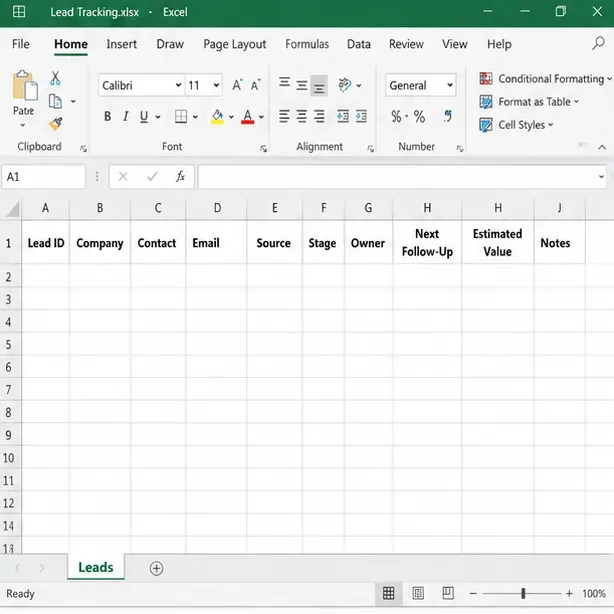Screen dimensions: 614x614
Task: Open the text orientation tool
Action: pos(345,85)
